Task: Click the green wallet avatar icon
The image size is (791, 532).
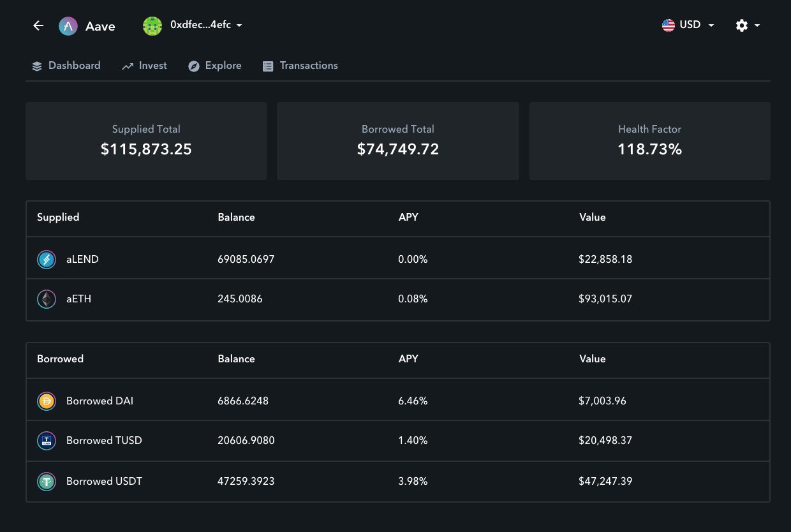Action: (x=152, y=26)
